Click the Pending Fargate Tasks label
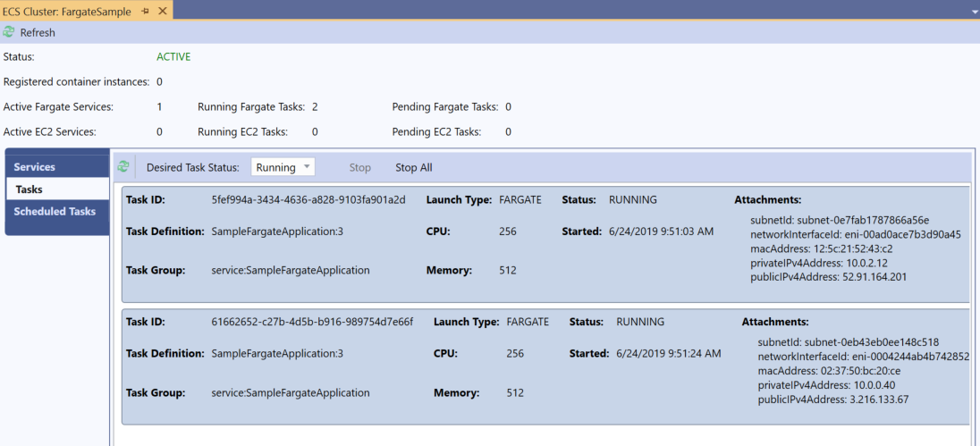Image resolution: width=980 pixels, height=446 pixels. click(x=445, y=107)
